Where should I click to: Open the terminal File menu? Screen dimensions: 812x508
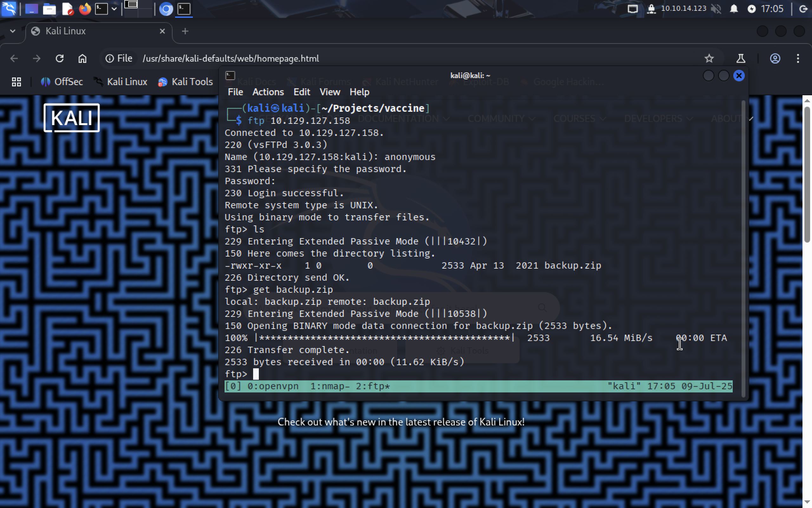coord(235,92)
